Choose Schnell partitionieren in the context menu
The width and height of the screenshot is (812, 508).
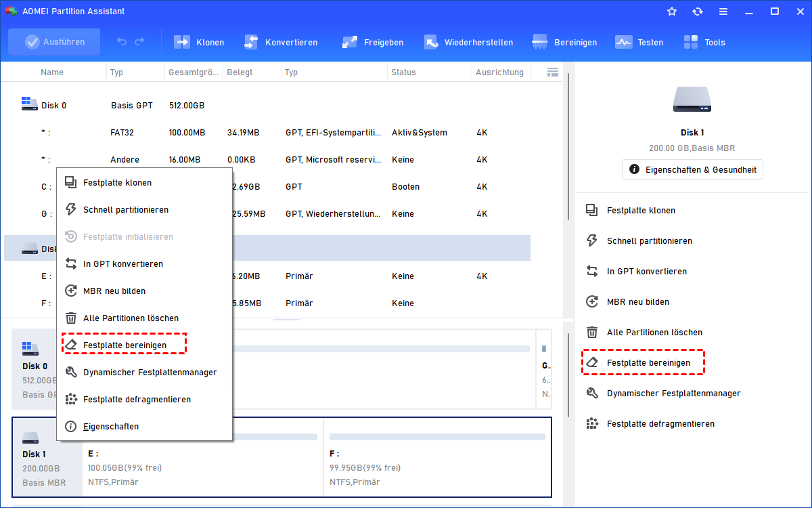point(145,210)
